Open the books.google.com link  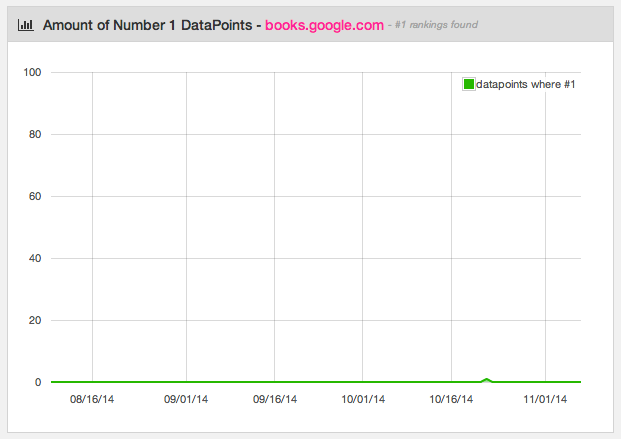[324, 25]
